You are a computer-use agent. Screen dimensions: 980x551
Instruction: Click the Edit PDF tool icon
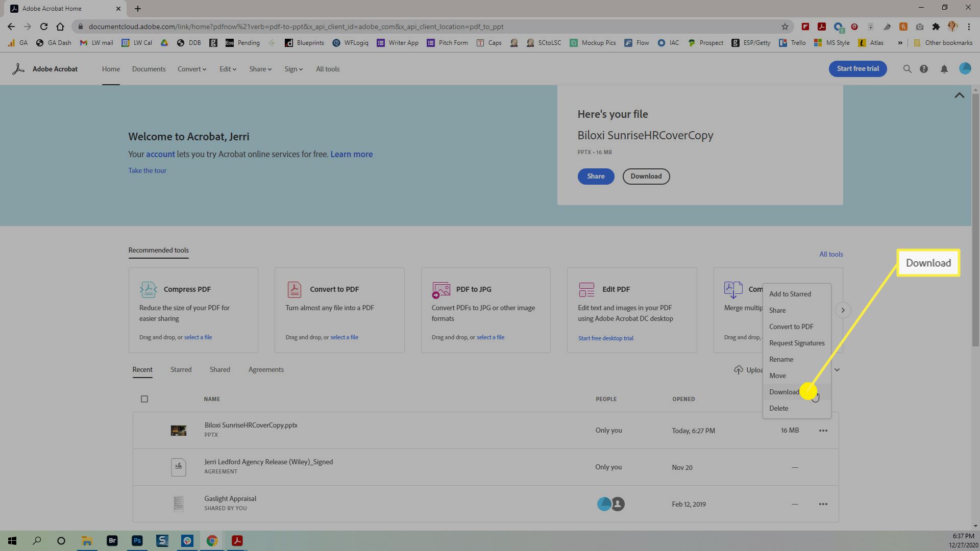coord(585,289)
